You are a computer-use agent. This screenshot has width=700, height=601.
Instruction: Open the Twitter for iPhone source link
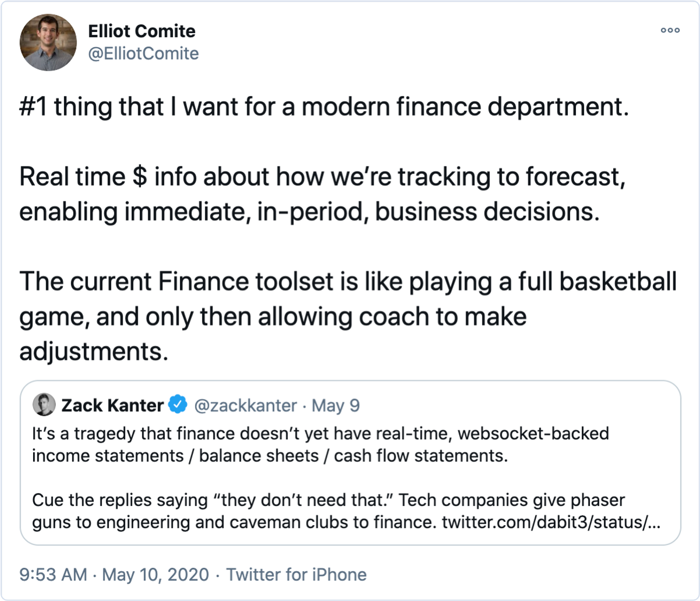pyautogui.click(x=296, y=574)
